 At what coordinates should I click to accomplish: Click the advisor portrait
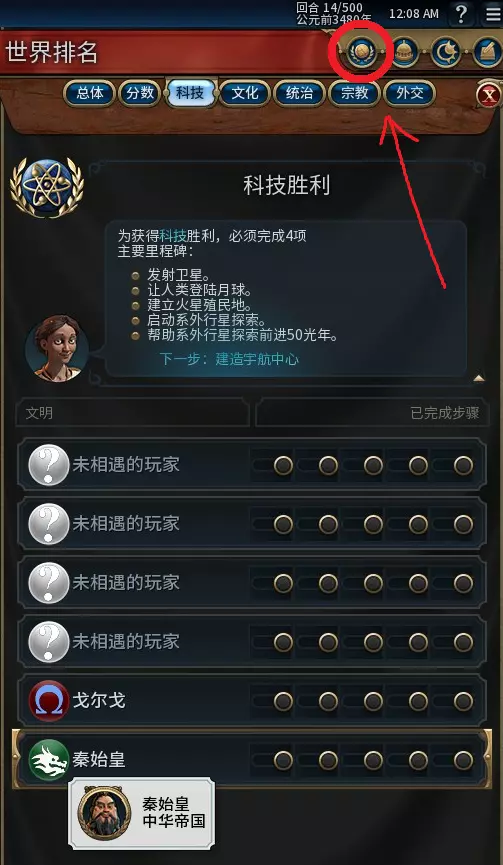pyautogui.click(x=57, y=348)
